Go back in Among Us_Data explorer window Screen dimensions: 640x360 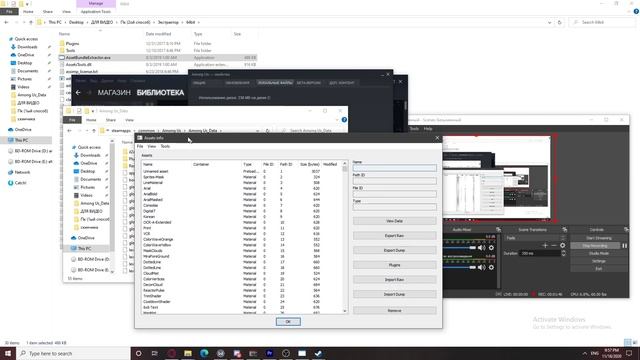(69, 131)
